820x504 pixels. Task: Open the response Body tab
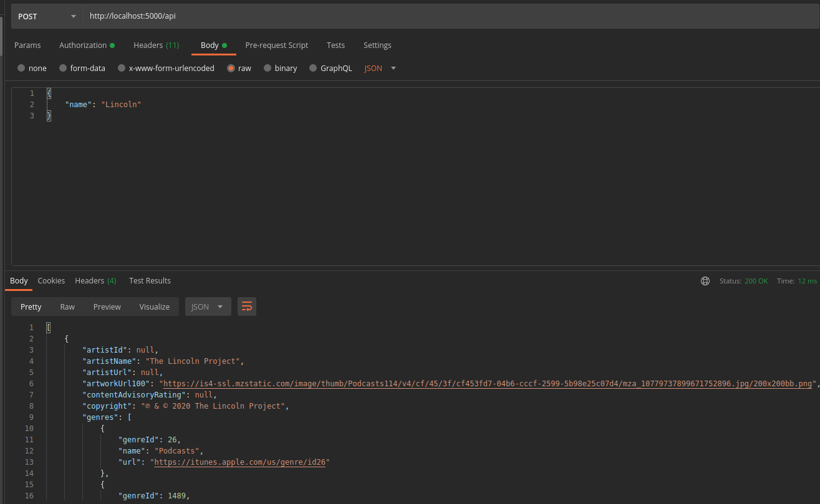point(19,280)
